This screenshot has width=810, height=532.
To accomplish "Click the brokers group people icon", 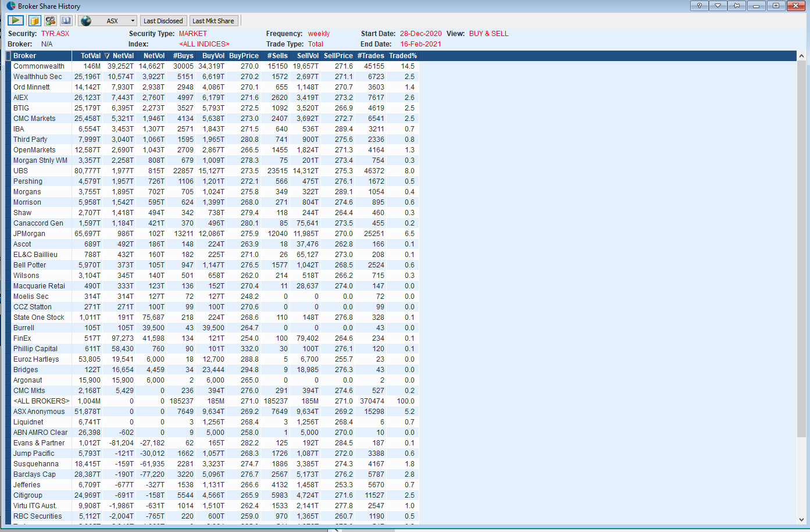I will [51, 20].
